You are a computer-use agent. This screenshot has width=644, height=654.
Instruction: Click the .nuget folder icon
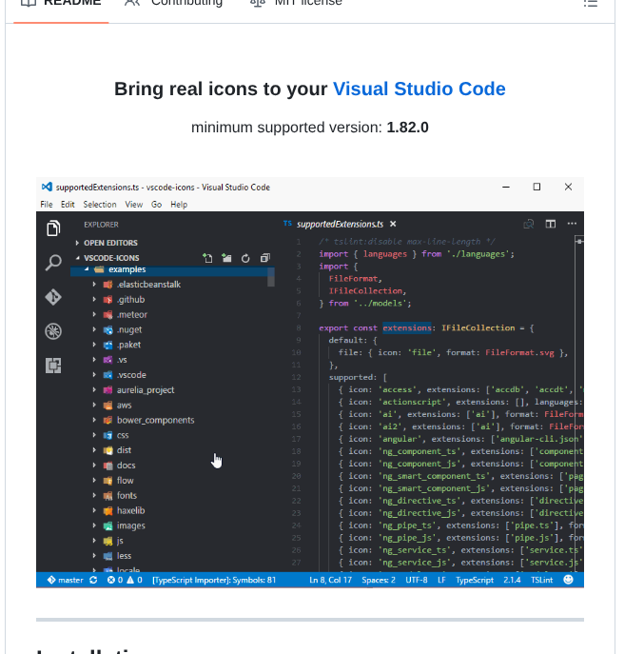[107, 330]
